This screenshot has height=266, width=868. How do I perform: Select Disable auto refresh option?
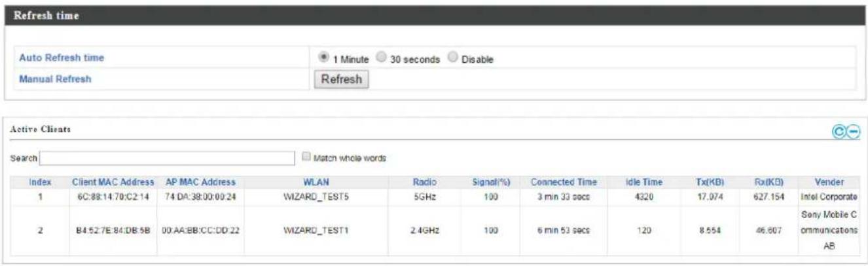(453, 58)
